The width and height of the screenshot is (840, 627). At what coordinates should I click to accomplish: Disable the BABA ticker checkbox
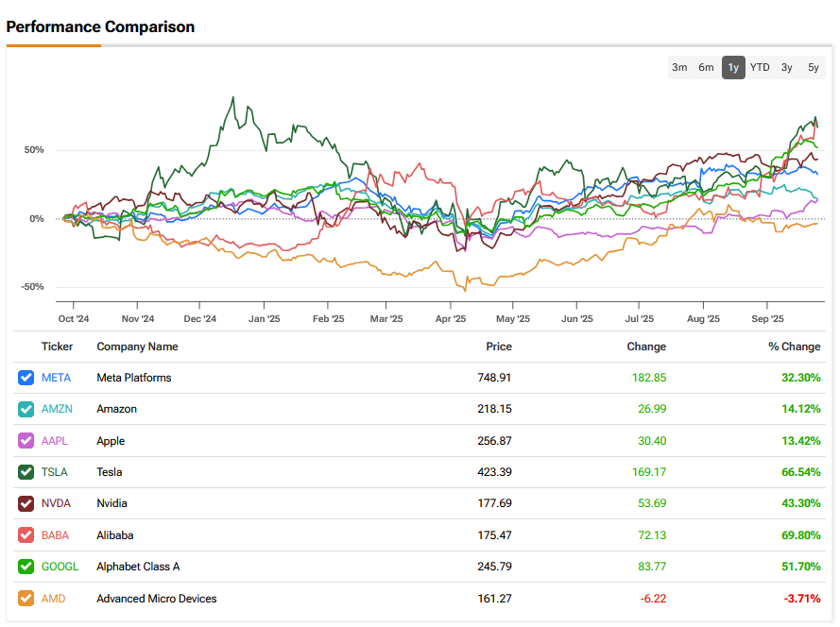[26, 534]
